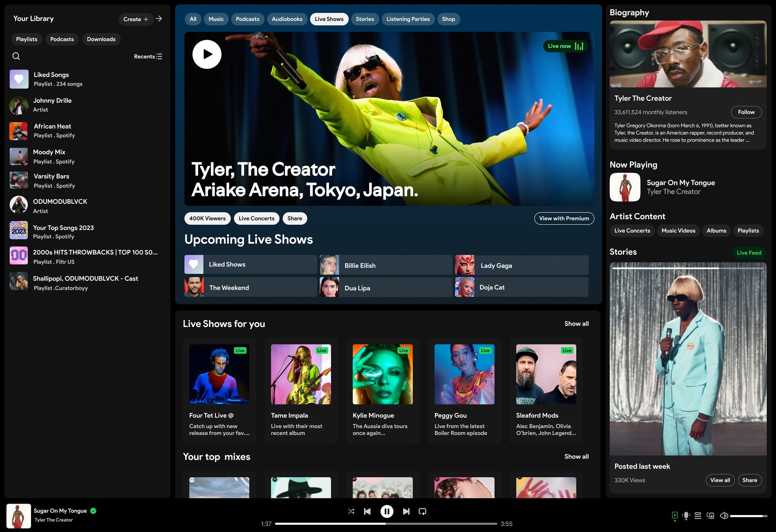This screenshot has width=776, height=532.
Task: Switch to the Stories tab
Action: point(365,19)
